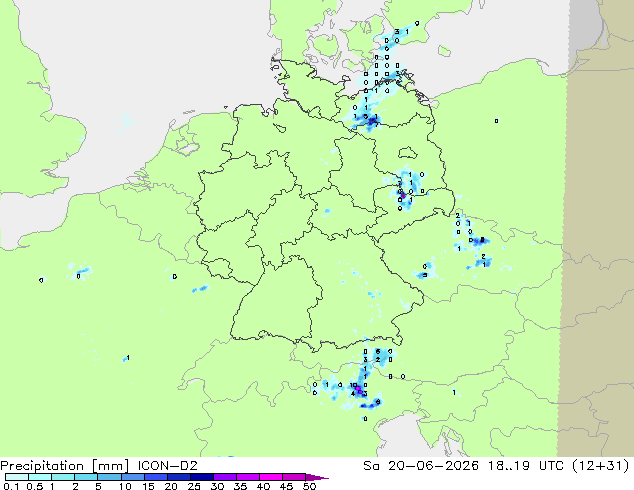
Task: Click the legend tick label 20
Action: coord(171,486)
